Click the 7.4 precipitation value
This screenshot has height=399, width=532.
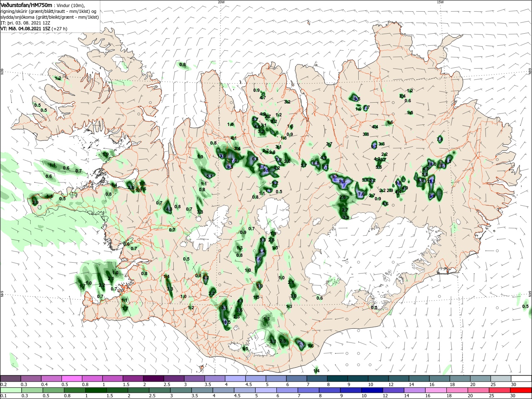(440, 140)
